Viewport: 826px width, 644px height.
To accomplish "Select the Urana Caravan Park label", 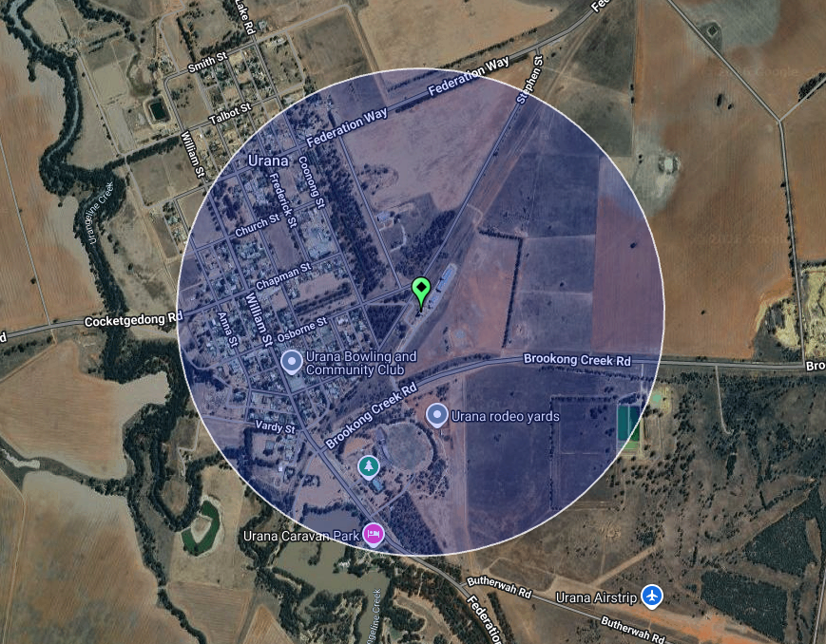I will click(x=301, y=536).
